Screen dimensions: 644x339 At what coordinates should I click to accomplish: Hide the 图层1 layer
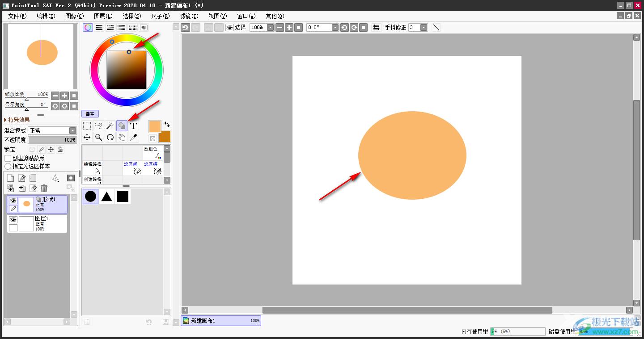click(13, 220)
